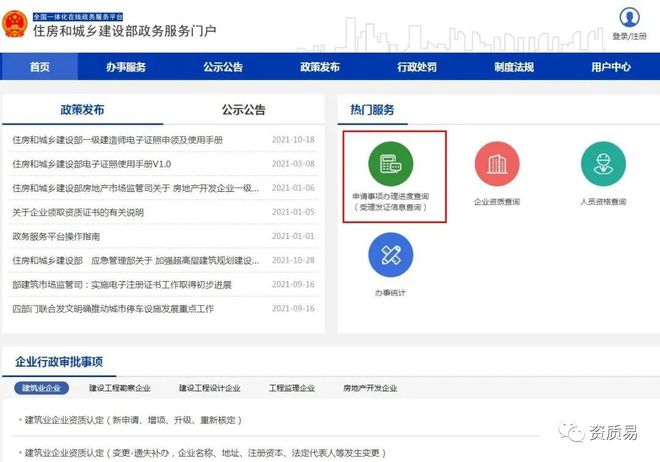Select the 建设工程勘察企业 category tab
The height and width of the screenshot is (462, 660).
[120, 388]
